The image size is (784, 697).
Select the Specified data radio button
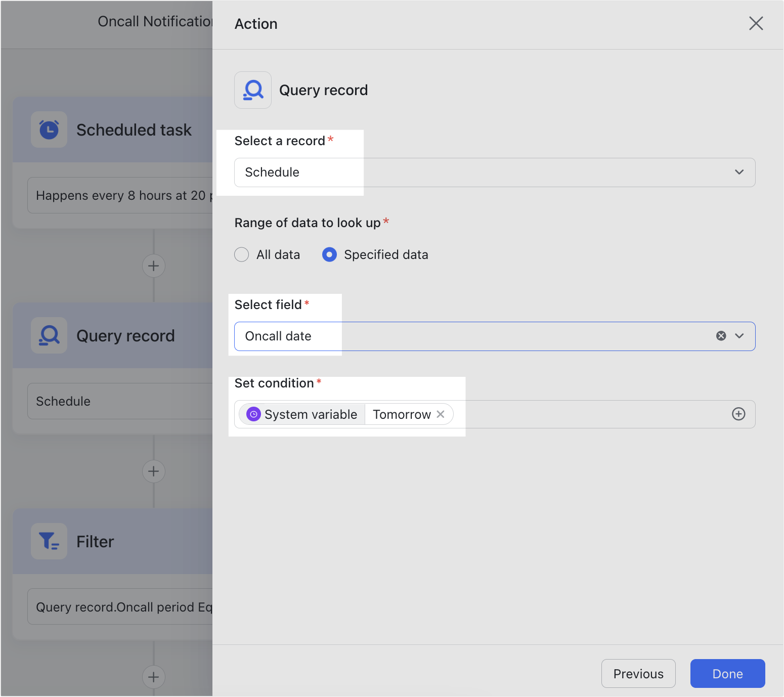coord(329,254)
